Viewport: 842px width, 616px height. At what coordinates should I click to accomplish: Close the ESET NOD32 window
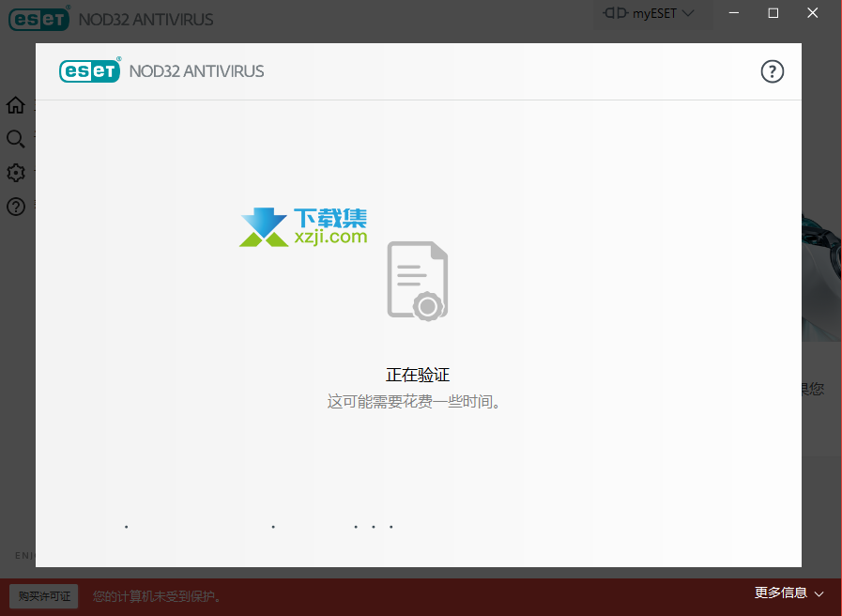(x=813, y=13)
